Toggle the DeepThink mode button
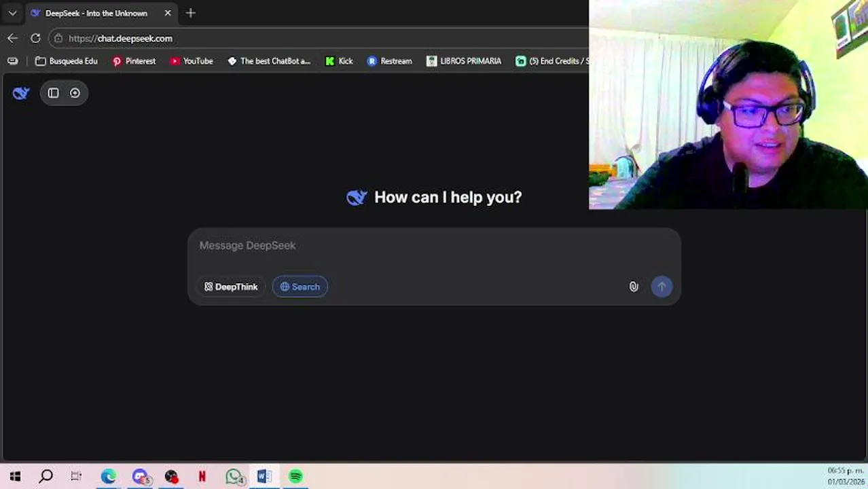 (231, 287)
